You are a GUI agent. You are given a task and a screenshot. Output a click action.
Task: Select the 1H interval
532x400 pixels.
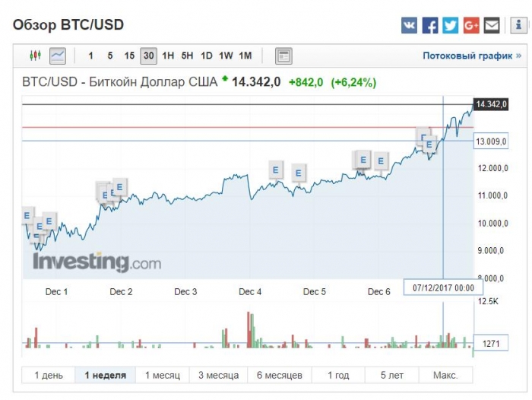168,56
